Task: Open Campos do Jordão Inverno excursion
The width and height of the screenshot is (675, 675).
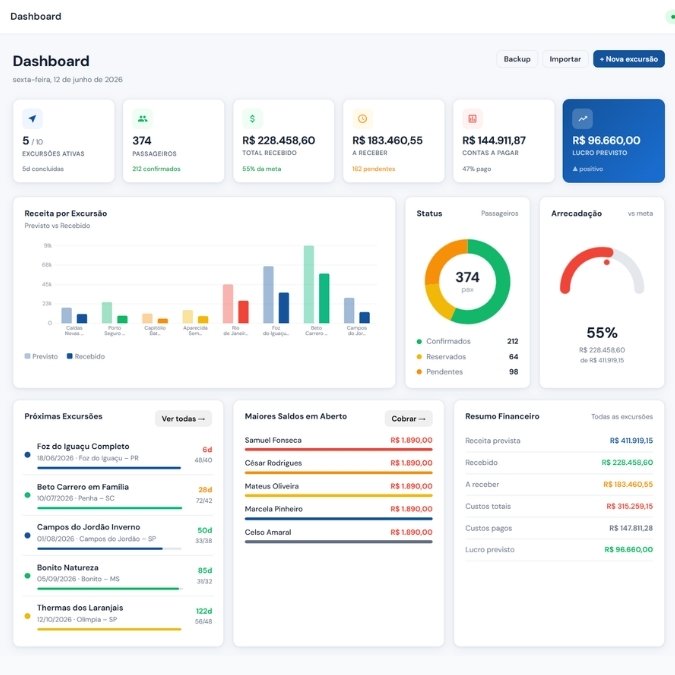Action: coord(118,536)
